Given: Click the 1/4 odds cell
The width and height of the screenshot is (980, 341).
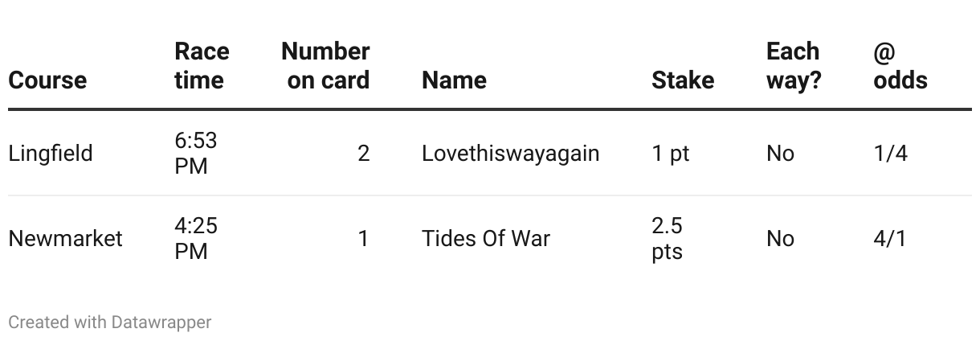Looking at the screenshot, I should click(890, 154).
